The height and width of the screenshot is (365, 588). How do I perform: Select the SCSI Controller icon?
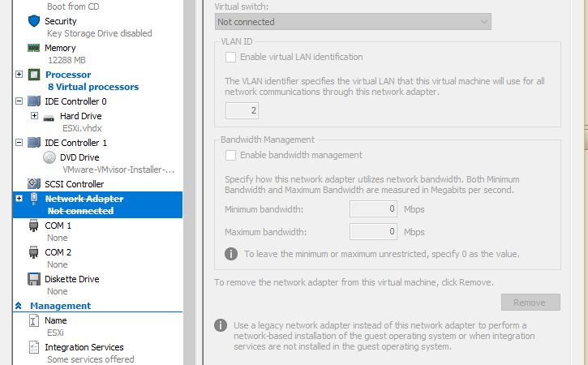(34, 184)
